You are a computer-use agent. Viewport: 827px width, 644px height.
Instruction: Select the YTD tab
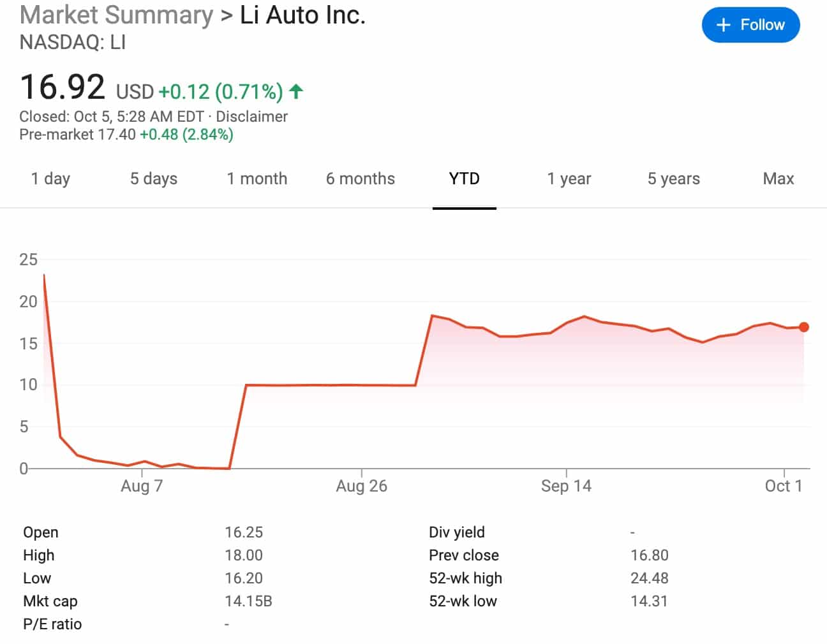[x=465, y=179]
